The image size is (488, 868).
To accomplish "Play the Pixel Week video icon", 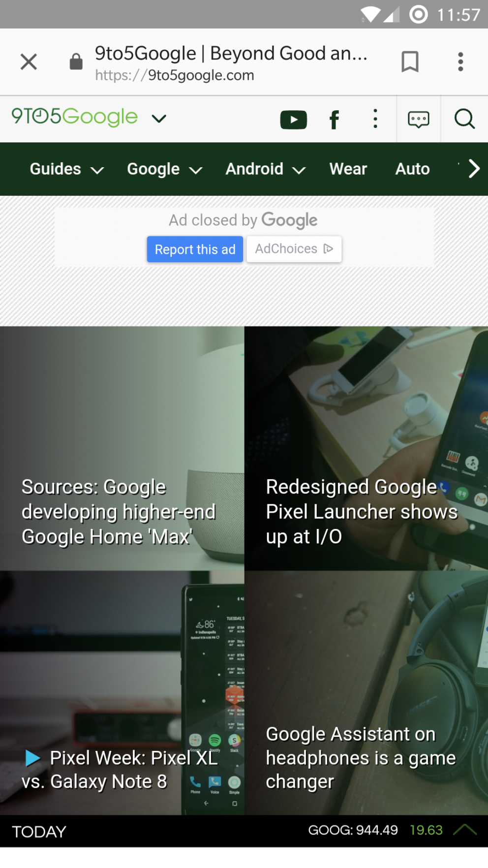I will pyautogui.click(x=32, y=758).
